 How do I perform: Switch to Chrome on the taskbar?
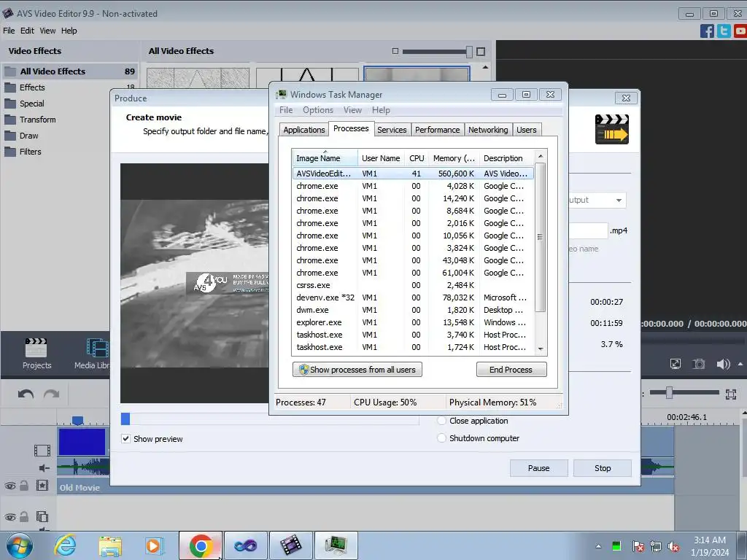(x=201, y=545)
